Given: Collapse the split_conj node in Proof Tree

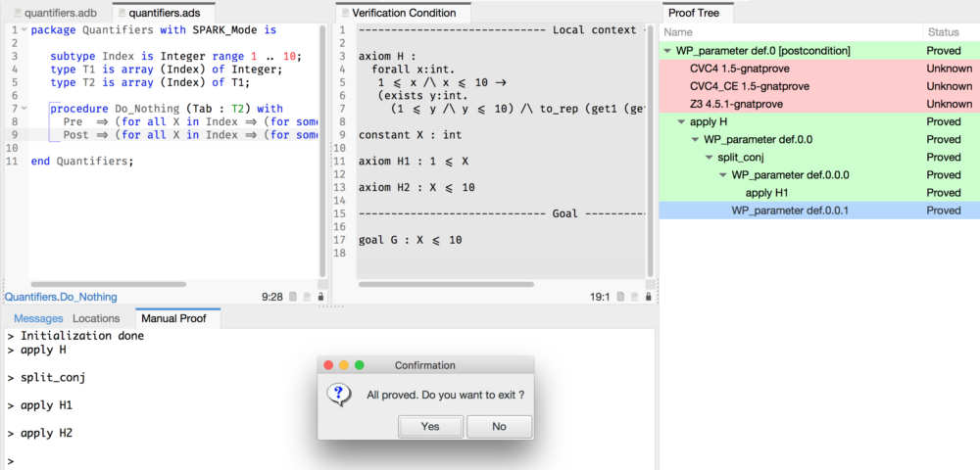Looking at the screenshot, I should (695, 157).
